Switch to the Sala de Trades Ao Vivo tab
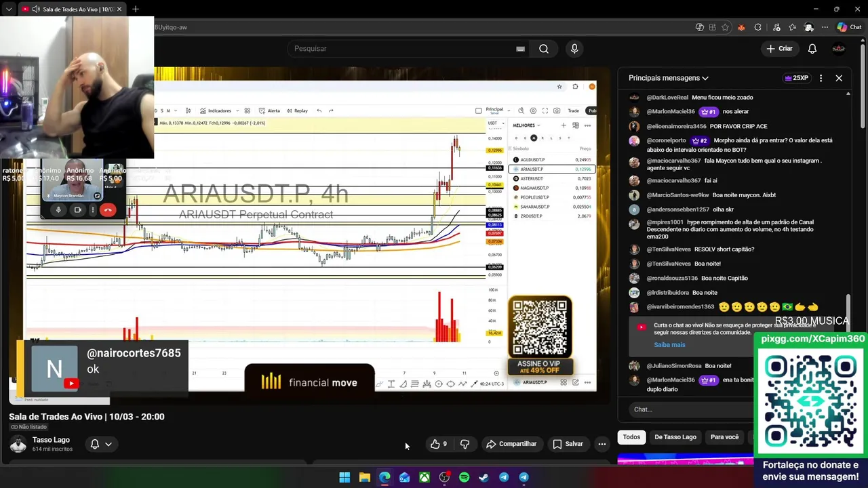Viewport: 868px width, 488px height. click(x=71, y=9)
